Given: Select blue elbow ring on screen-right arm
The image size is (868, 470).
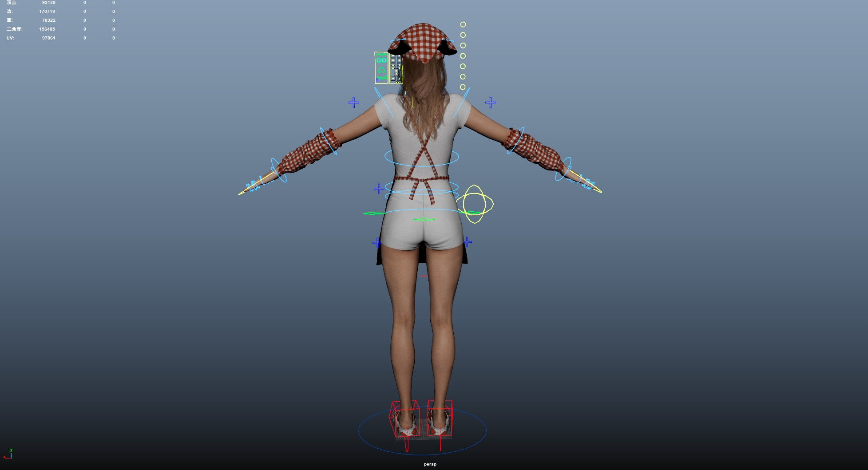Looking at the screenshot, I should pos(515,140).
